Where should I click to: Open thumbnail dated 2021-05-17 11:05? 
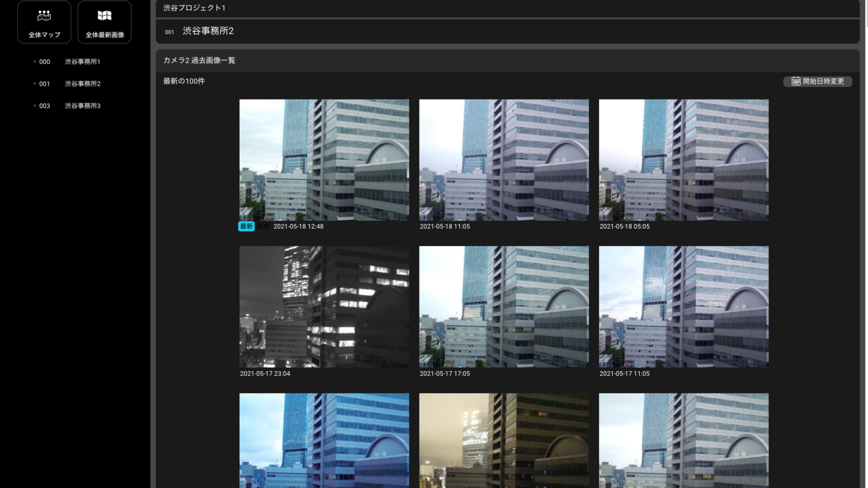pos(684,306)
